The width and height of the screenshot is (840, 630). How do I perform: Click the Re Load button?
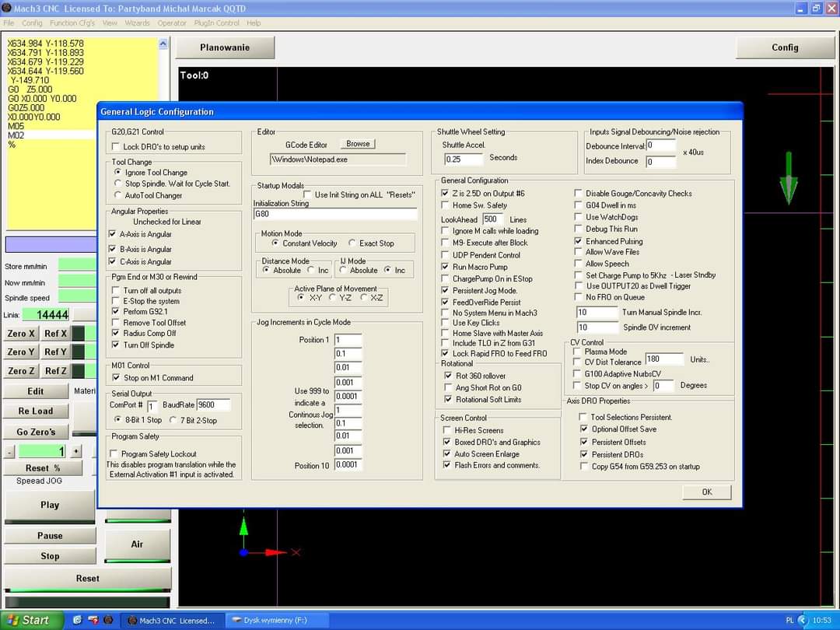[36, 411]
